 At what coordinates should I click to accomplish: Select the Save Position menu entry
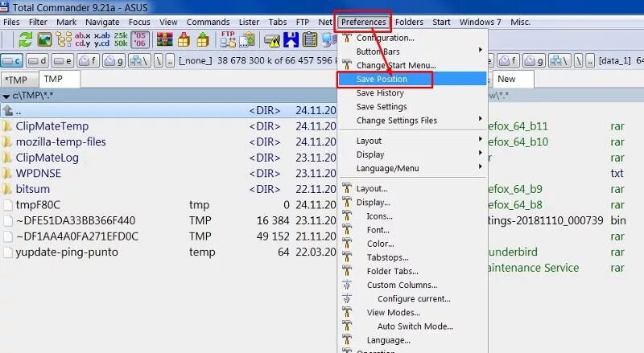[412, 79]
